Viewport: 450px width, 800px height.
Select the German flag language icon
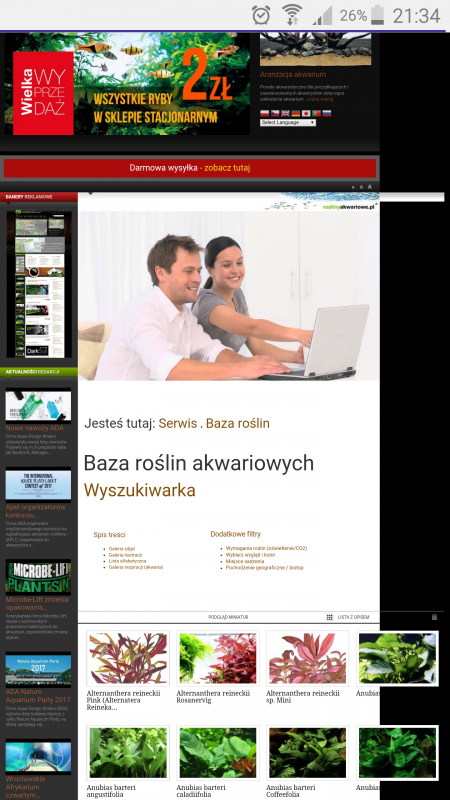click(295, 113)
